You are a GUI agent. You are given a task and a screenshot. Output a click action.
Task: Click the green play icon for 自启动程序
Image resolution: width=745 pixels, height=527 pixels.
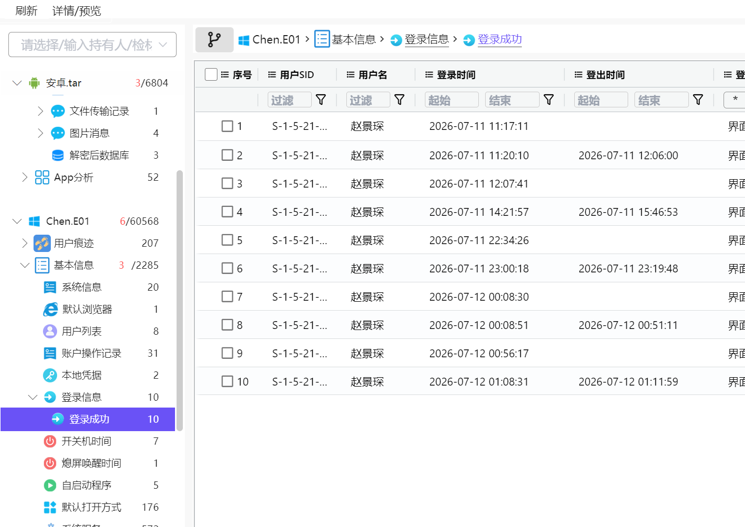[x=50, y=485]
